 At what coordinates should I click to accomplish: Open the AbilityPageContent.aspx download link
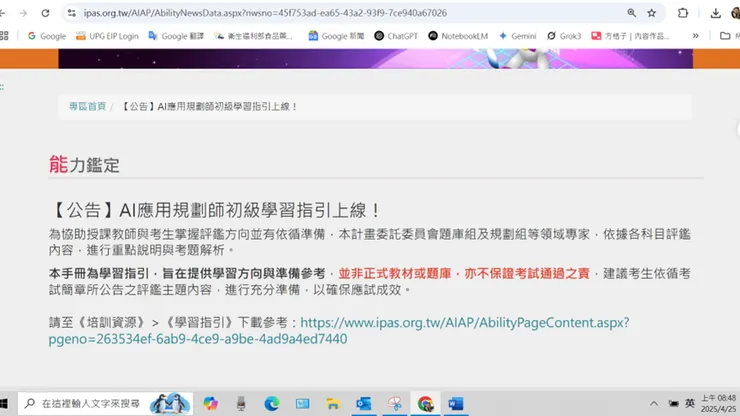point(339,331)
